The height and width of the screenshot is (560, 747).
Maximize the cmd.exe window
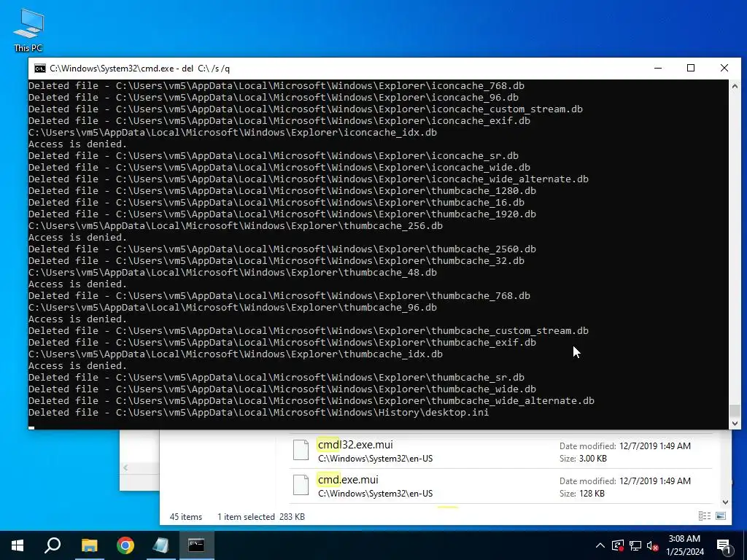pyautogui.click(x=691, y=68)
